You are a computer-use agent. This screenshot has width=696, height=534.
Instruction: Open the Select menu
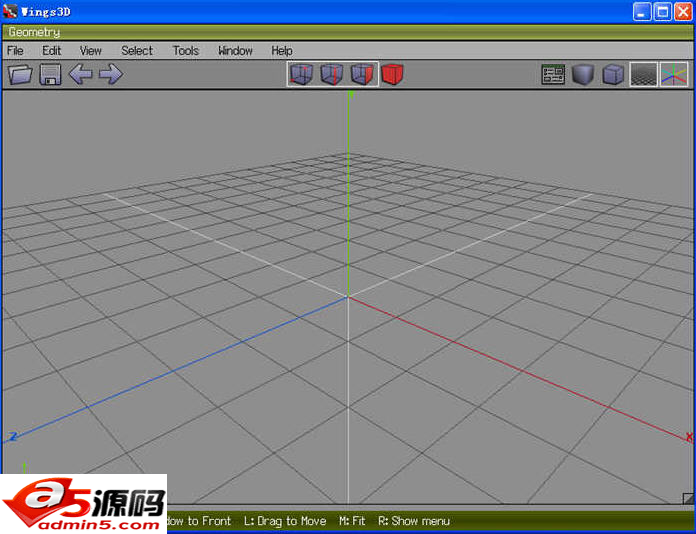tap(137, 51)
